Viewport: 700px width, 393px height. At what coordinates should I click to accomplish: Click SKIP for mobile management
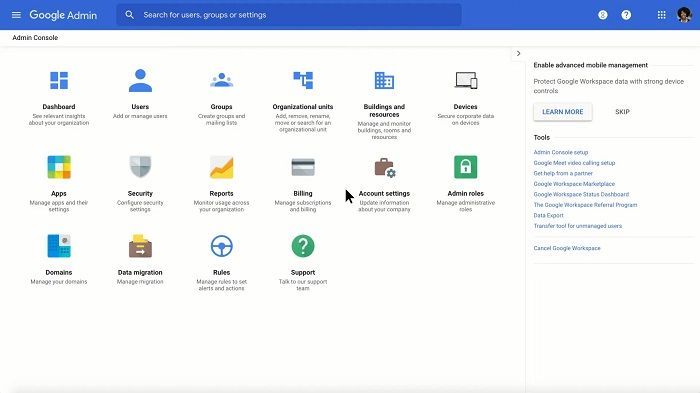[622, 112]
